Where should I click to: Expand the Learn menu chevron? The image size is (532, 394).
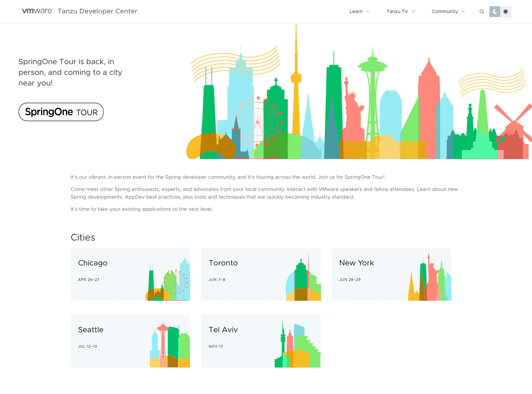(368, 12)
